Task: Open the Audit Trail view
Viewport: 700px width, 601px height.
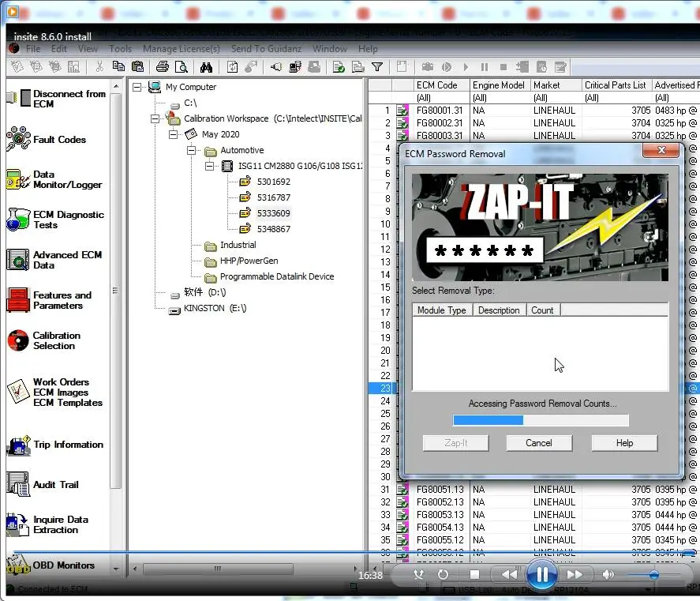Action: click(x=43, y=485)
